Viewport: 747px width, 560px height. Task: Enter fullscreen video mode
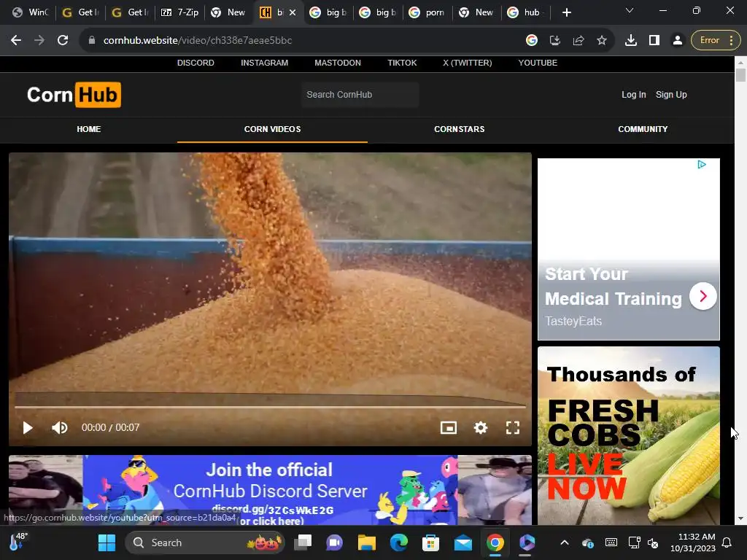pyautogui.click(x=513, y=427)
